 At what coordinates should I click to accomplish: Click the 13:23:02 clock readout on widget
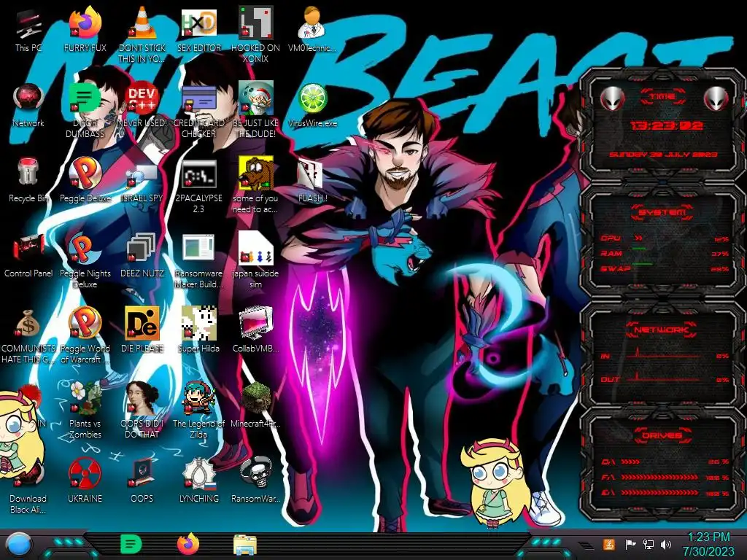point(667,125)
